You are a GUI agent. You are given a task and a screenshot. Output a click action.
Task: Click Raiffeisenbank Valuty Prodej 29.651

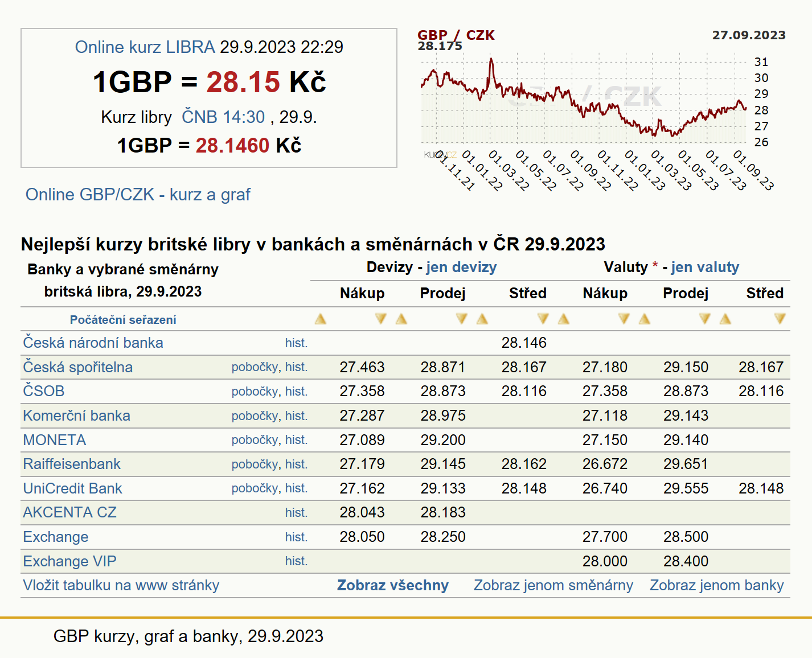[686, 464]
